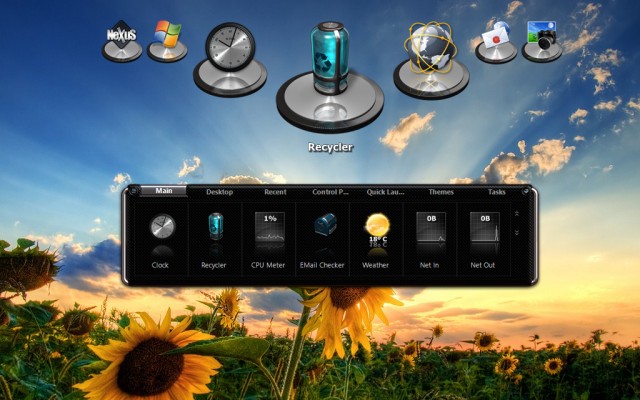Click the 'Weather' label text
The height and width of the screenshot is (400, 640).
[x=376, y=265]
